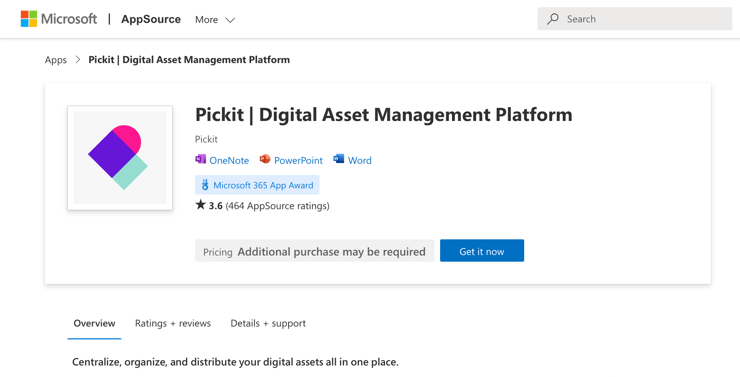Click the Pickit logo thumbnail

[120, 158]
